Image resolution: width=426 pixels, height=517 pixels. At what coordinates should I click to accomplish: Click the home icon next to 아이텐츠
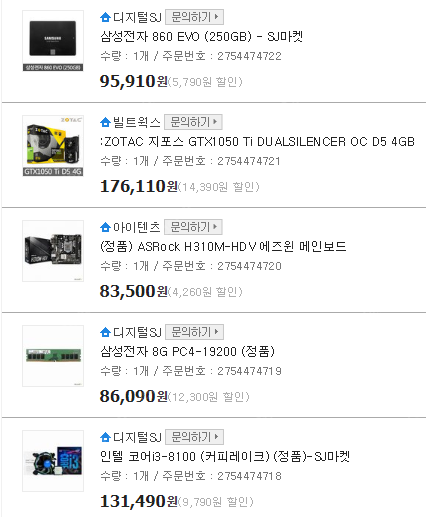point(105,227)
